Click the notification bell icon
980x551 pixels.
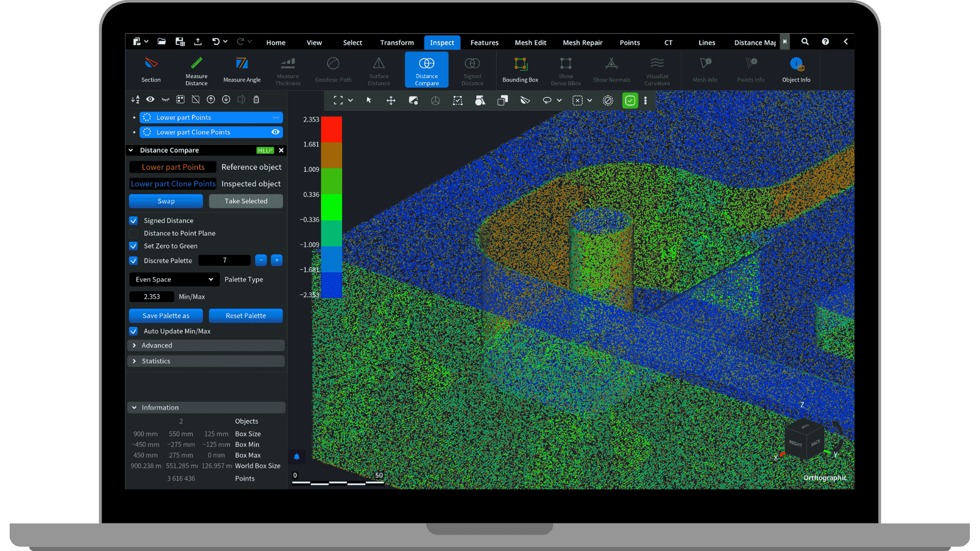[x=297, y=457]
